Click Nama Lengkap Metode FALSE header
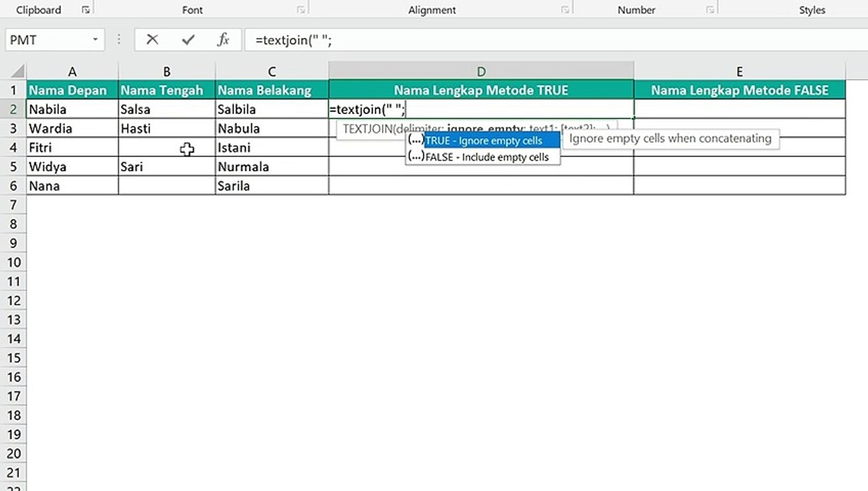Image resolution: width=868 pixels, height=491 pixels. click(x=740, y=90)
